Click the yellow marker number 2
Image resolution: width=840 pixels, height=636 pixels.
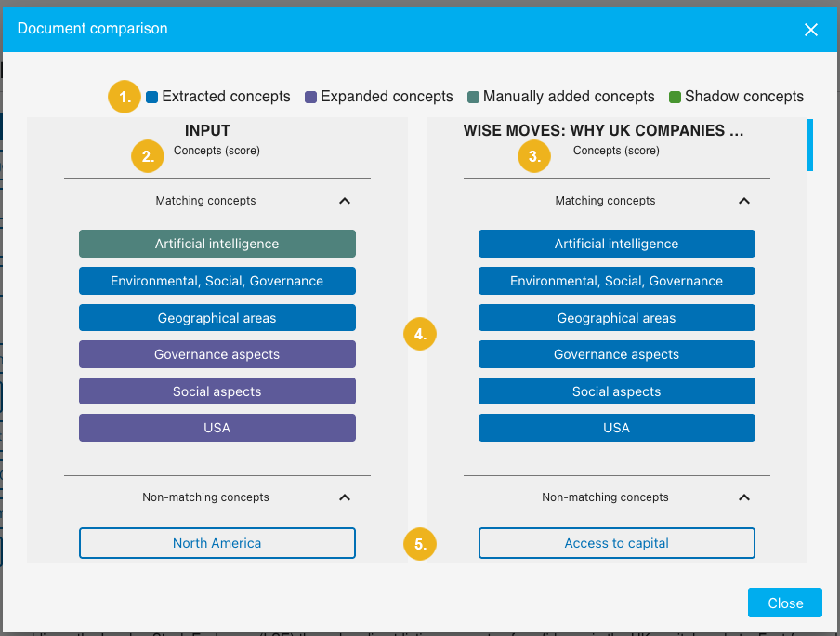pos(148,156)
